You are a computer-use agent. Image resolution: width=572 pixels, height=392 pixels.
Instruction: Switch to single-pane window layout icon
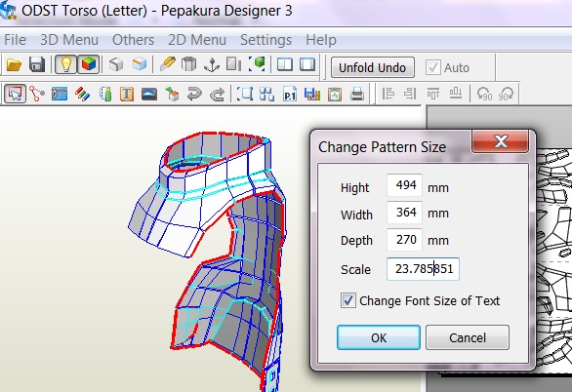tap(307, 64)
